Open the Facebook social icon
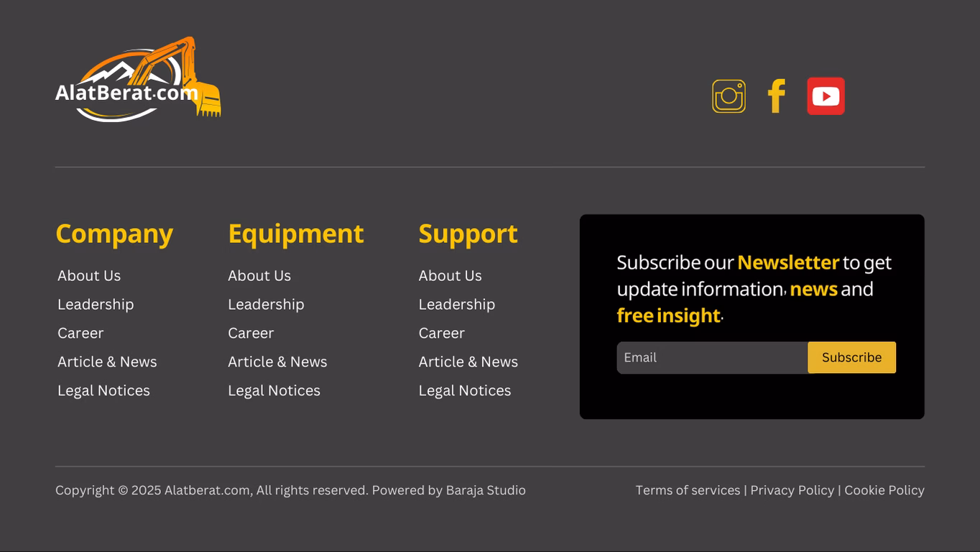 (776, 96)
